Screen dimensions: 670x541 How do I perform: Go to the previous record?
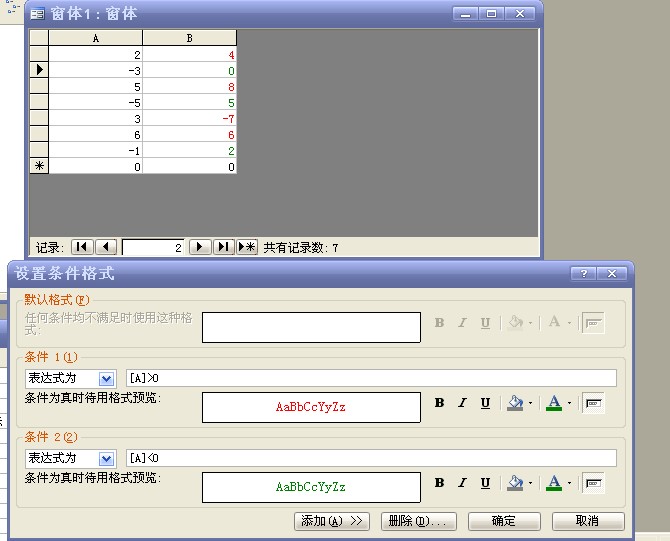click(107, 247)
